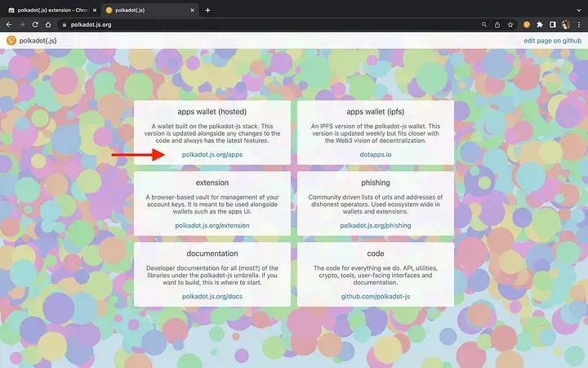Viewport: 588px width, 368px height.
Task: Close the polkadot{.js} extension tab
Action: coord(95,10)
